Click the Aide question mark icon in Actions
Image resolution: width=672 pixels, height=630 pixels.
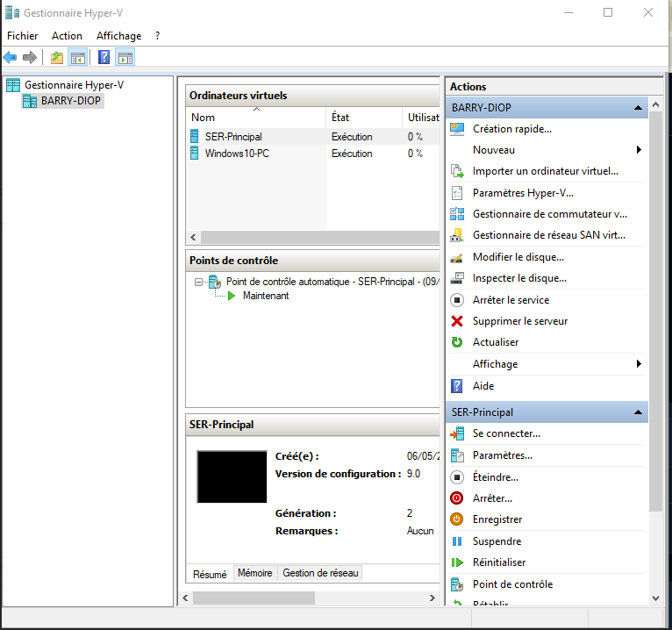pos(457,386)
